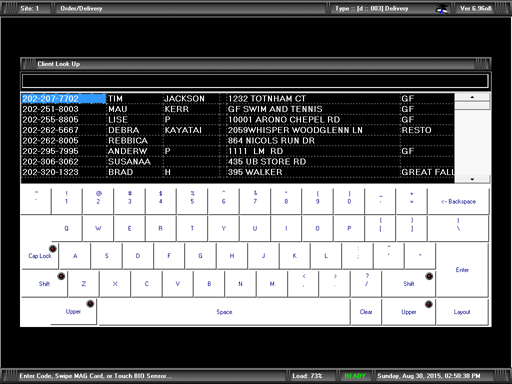Click the icon beside version number
The image size is (512, 384).
pyautogui.click(x=442, y=9)
